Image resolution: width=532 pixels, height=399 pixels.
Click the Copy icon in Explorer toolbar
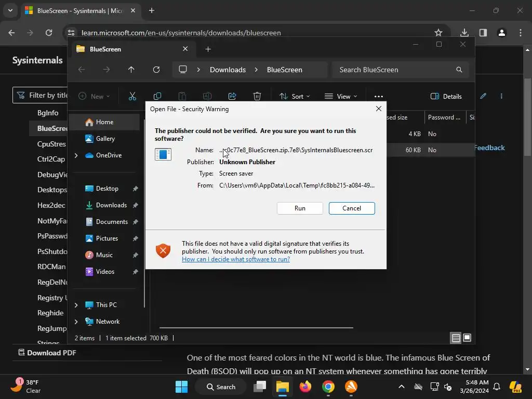tap(157, 96)
